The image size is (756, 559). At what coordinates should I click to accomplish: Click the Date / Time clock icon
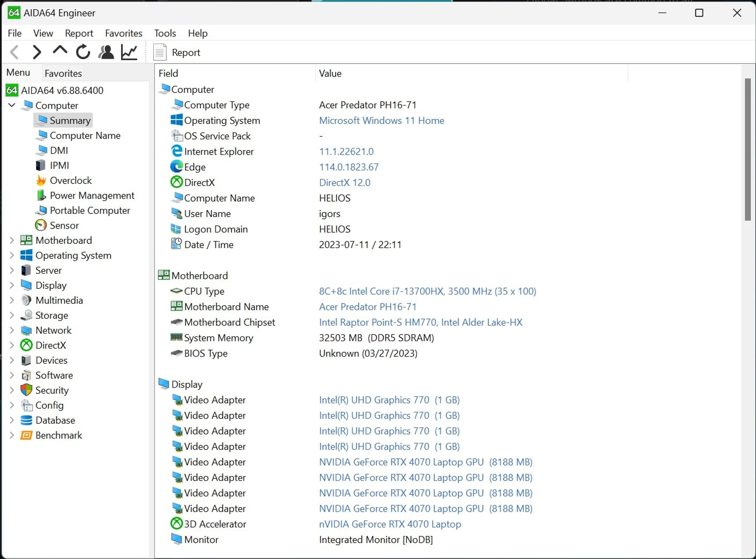coord(176,244)
